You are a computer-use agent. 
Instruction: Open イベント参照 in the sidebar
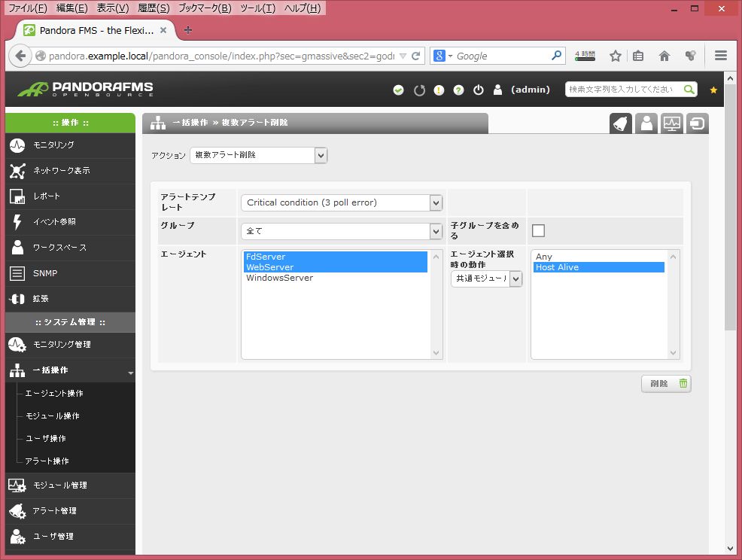pos(70,222)
